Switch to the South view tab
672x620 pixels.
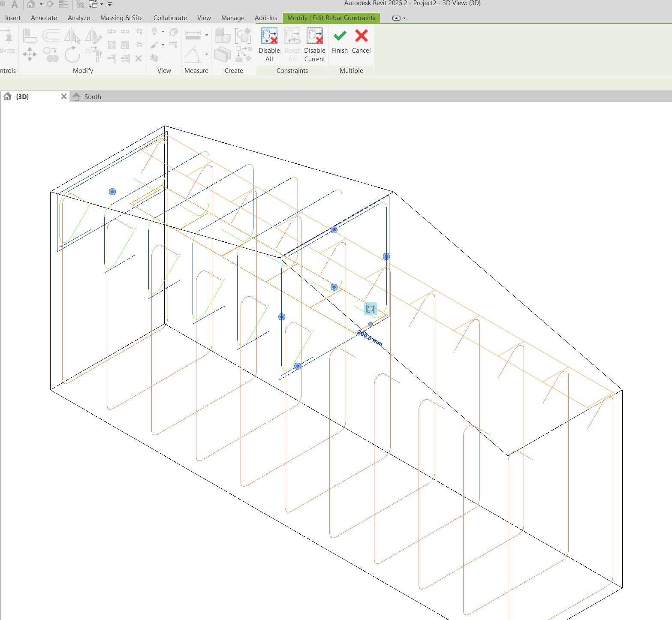(92, 96)
